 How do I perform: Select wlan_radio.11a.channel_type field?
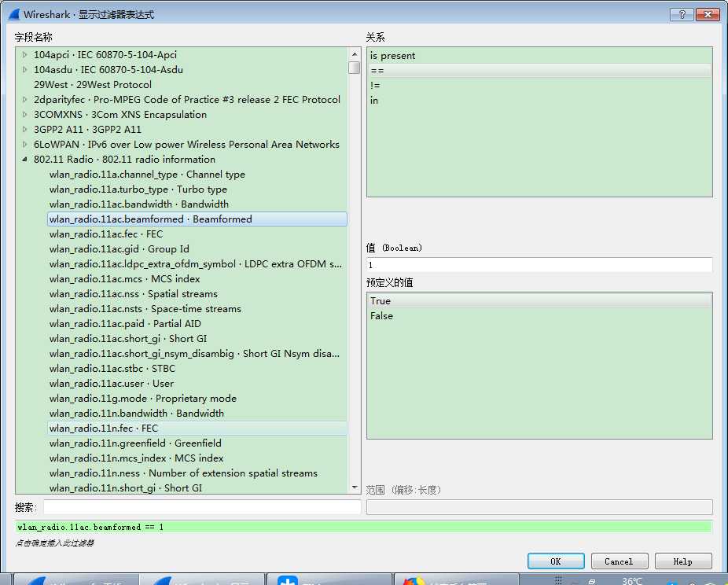tap(147, 175)
